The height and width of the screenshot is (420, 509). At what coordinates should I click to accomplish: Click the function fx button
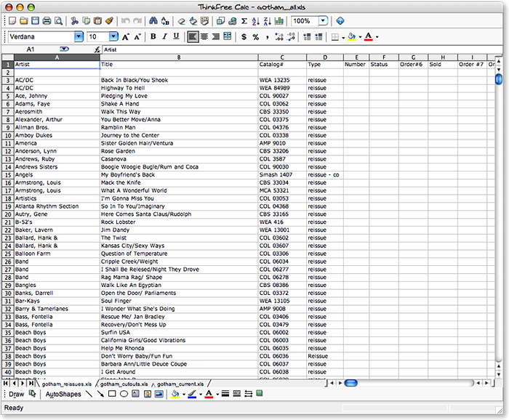(x=97, y=49)
